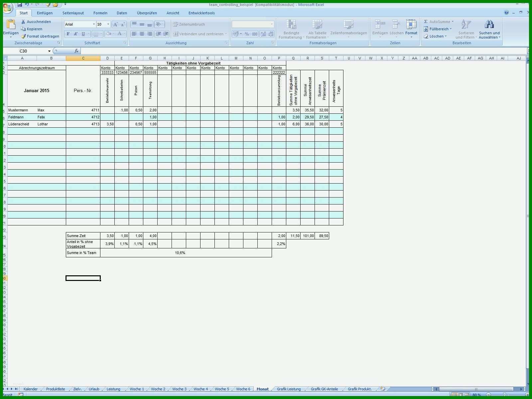
Task: Click the percent style icon
Action: coord(247,34)
